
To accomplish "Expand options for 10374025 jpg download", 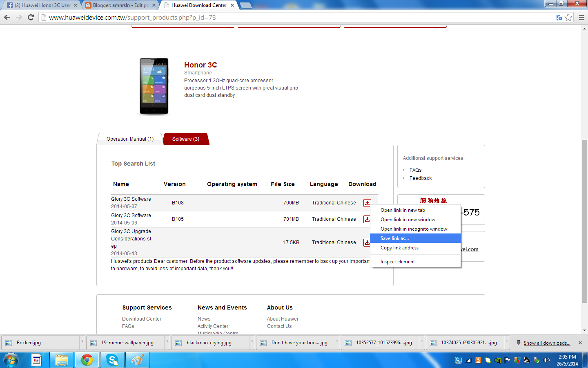I will (507, 343).
